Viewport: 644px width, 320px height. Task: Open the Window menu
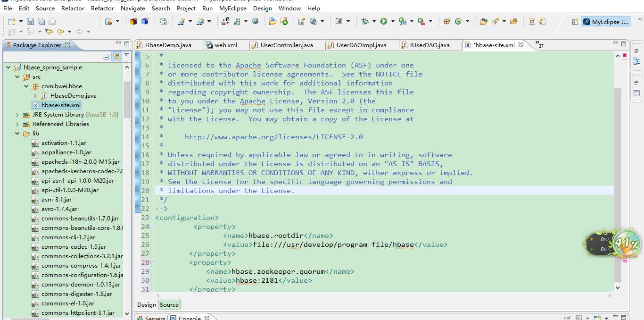pyautogui.click(x=289, y=8)
